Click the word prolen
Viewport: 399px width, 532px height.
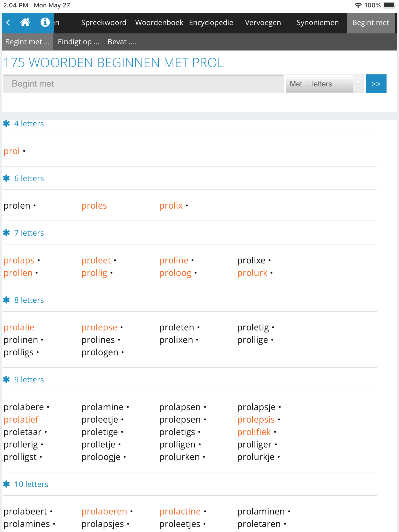tap(17, 206)
